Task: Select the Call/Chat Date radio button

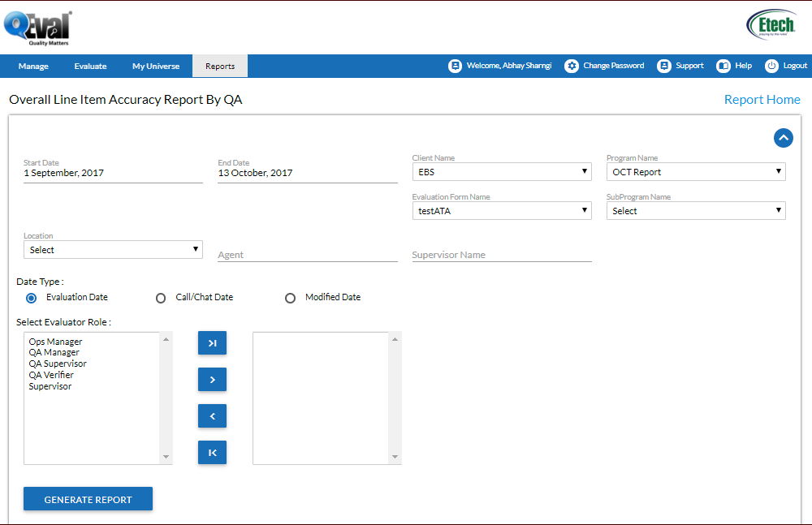Action: click(x=161, y=298)
